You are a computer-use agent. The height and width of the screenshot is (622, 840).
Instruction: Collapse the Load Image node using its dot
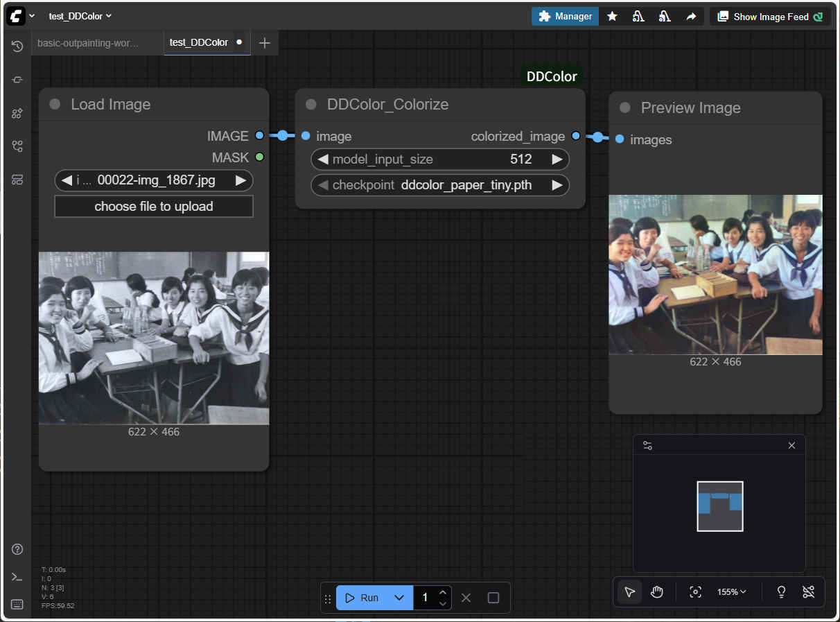[55, 105]
